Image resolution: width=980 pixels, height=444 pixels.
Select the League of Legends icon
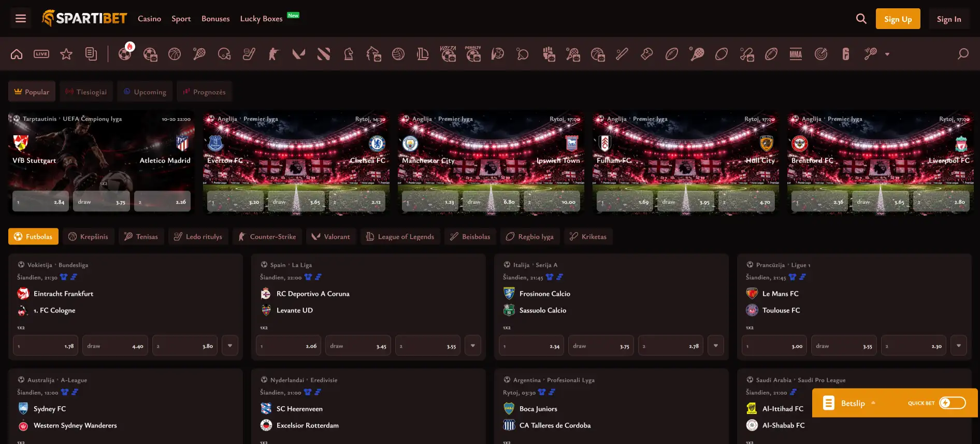[x=423, y=54]
